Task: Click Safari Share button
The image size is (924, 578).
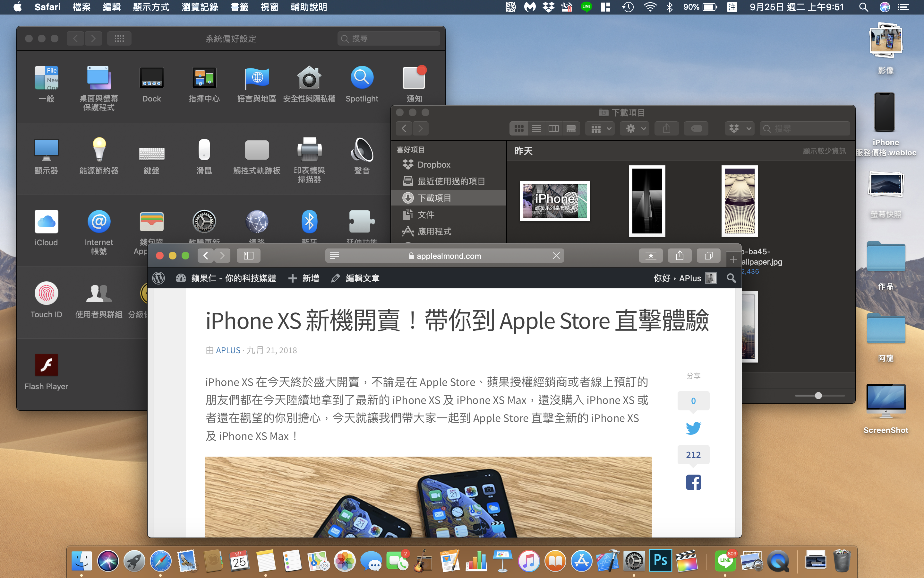Action: [x=679, y=256]
